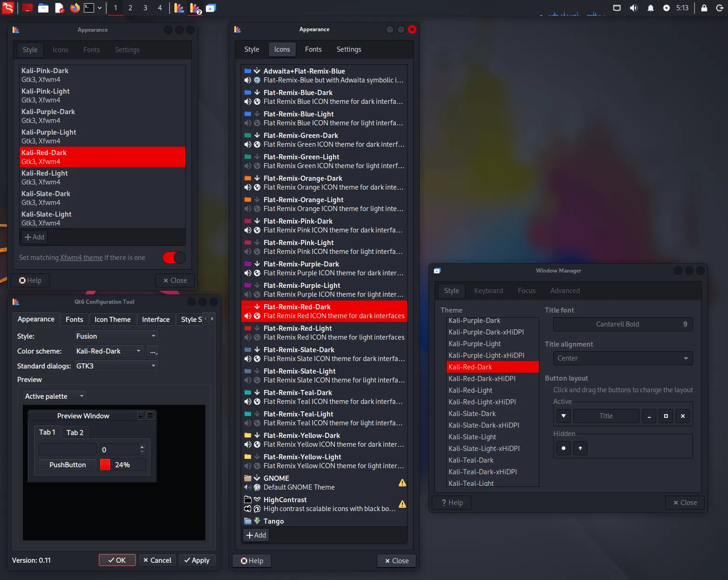Toggle 'Set matching Xfwm4 theme' switch
This screenshot has width=728, height=580.
174,258
